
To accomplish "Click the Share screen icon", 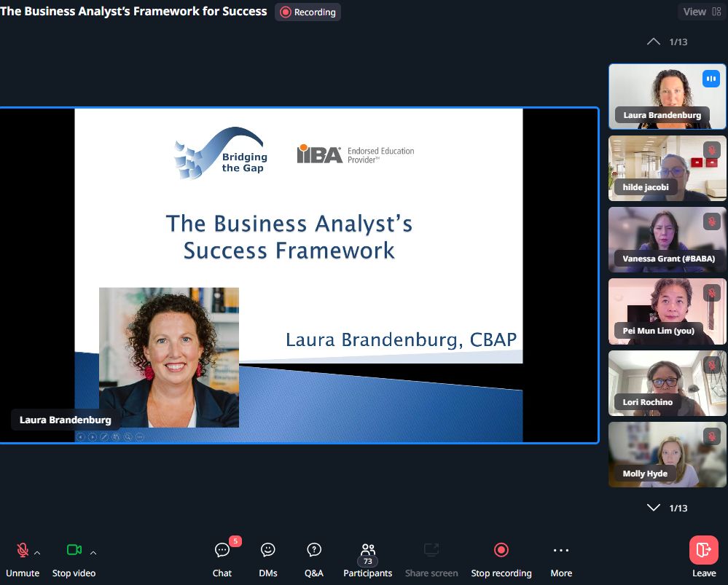I will (431, 557).
